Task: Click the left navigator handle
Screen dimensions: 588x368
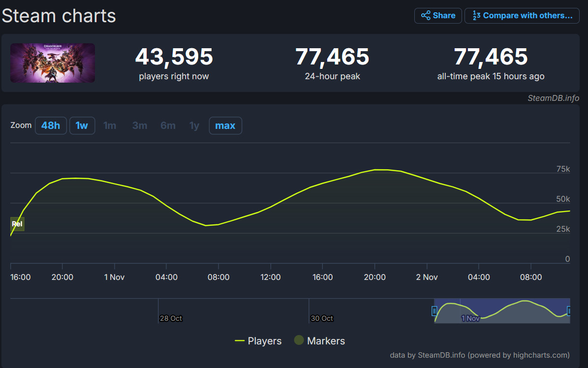Action: pyautogui.click(x=434, y=311)
